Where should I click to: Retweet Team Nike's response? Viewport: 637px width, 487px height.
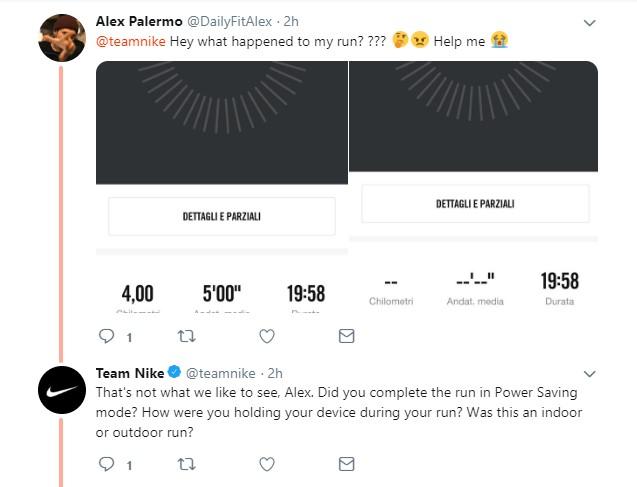point(186,464)
